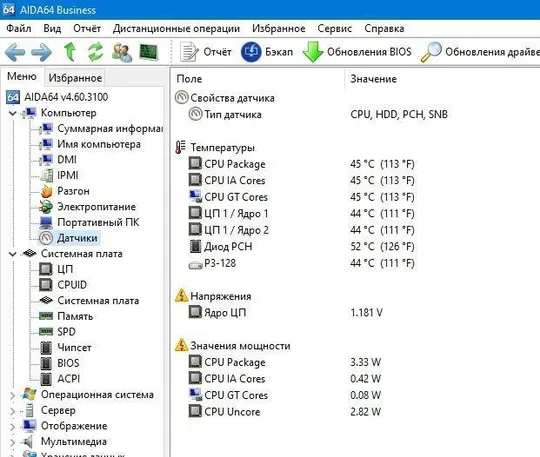Click the Отчёт toolbar button

[x=205, y=52]
